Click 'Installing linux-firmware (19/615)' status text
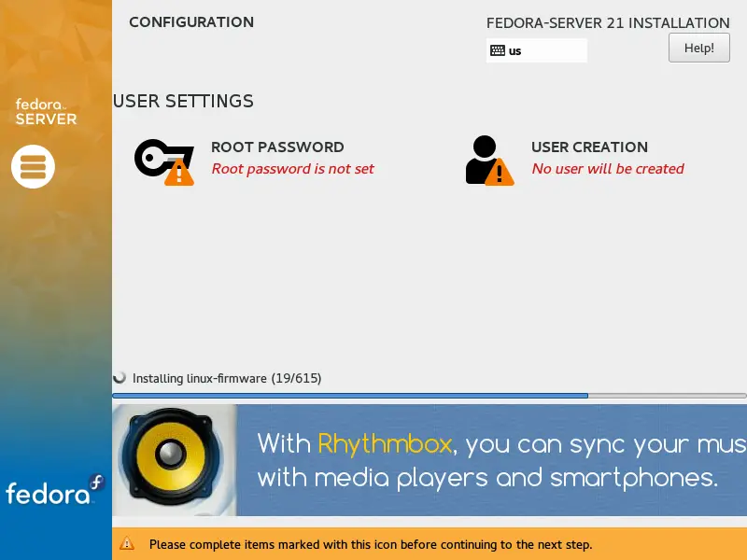The height and width of the screenshot is (560, 747). [x=227, y=379]
